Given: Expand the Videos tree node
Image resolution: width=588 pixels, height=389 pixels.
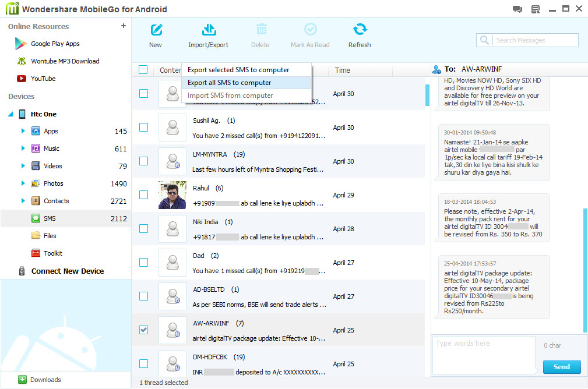Looking at the screenshot, I should [23, 166].
